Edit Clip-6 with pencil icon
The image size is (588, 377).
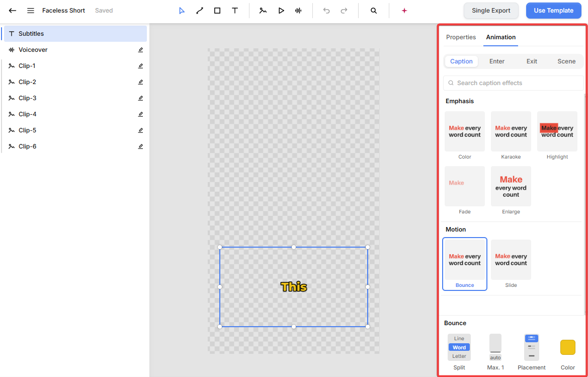pos(141,146)
